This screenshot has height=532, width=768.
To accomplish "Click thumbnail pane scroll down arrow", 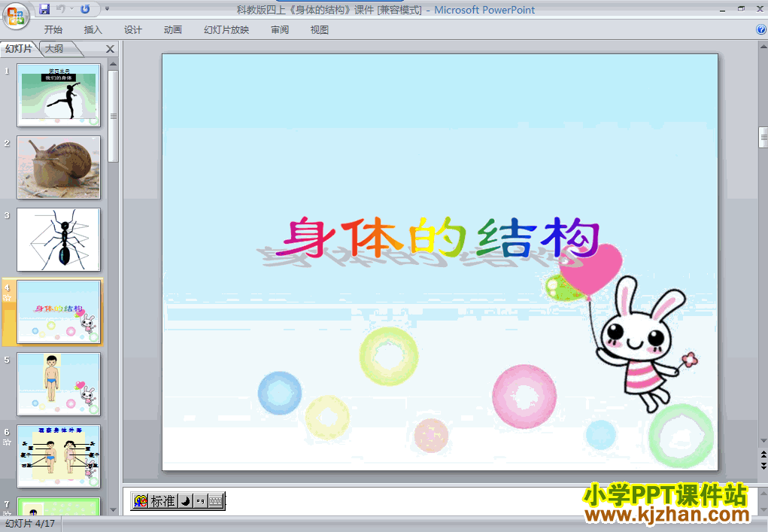I will pyautogui.click(x=113, y=510).
